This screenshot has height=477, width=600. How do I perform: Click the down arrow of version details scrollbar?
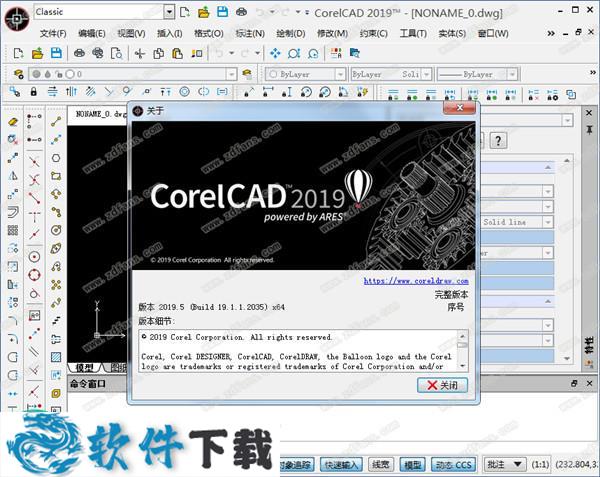tap(463, 366)
